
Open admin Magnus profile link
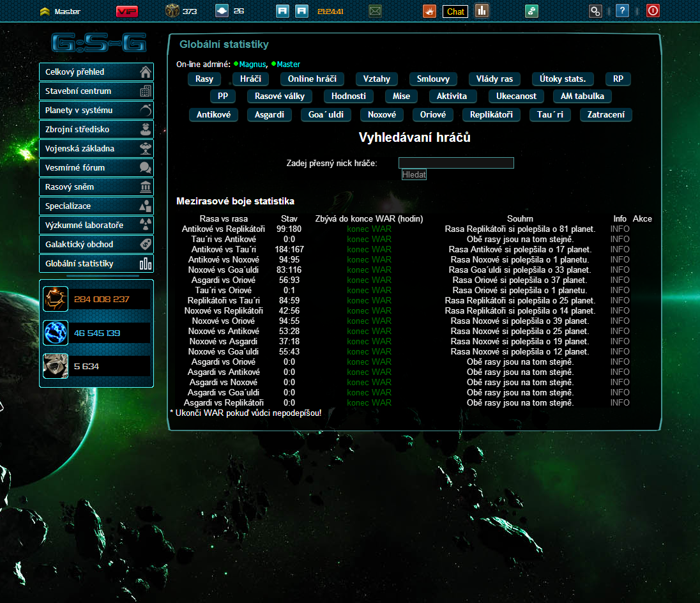pyautogui.click(x=252, y=65)
